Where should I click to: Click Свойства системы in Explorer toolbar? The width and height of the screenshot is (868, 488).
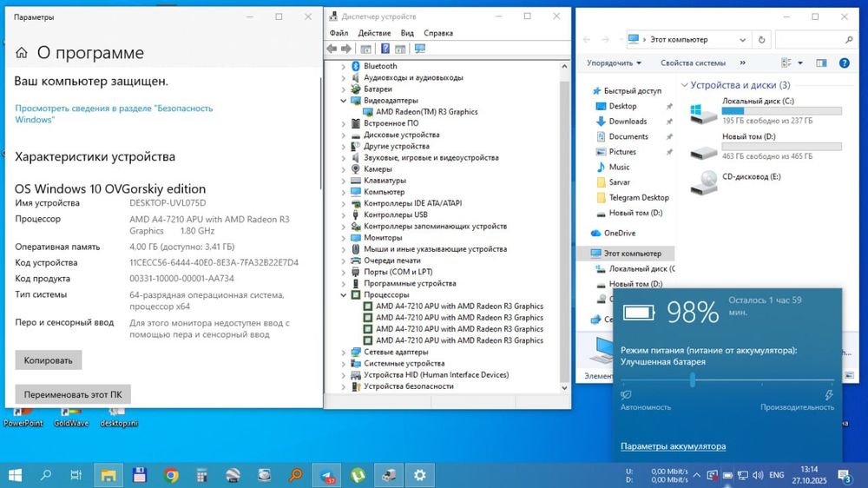(x=693, y=63)
